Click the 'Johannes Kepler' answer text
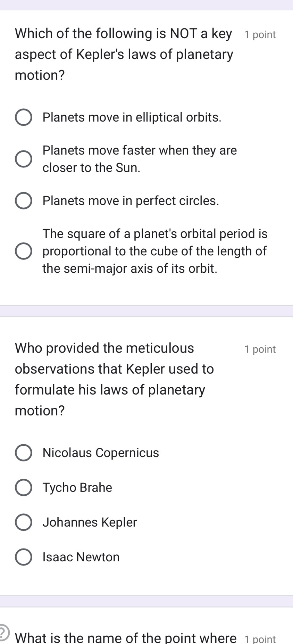 coord(90,522)
